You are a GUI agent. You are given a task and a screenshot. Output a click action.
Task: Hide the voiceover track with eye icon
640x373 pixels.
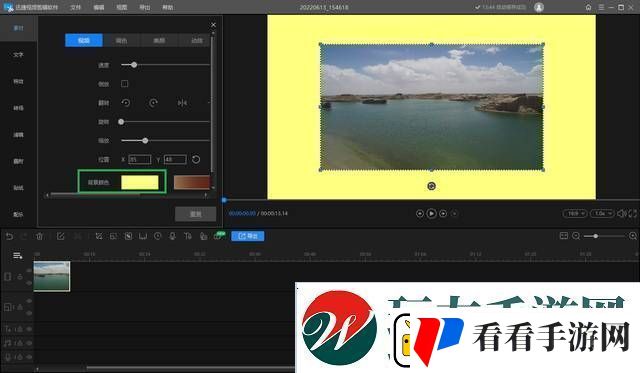(29, 357)
